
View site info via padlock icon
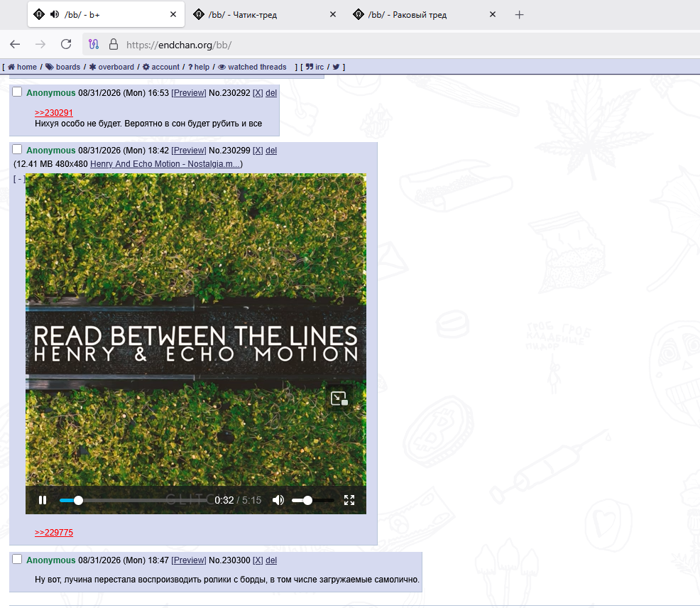114,44
